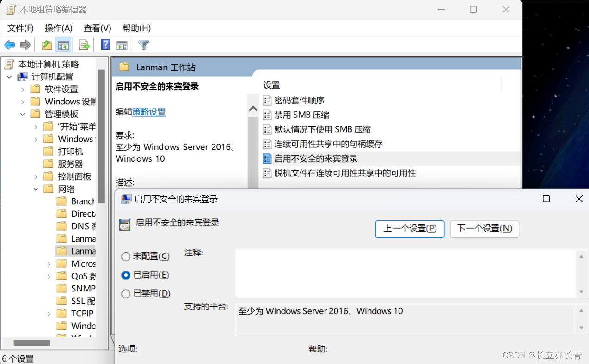
Task: Click the tree pane horizontal scrollbar thumb
Action: [x=32, y=343]
